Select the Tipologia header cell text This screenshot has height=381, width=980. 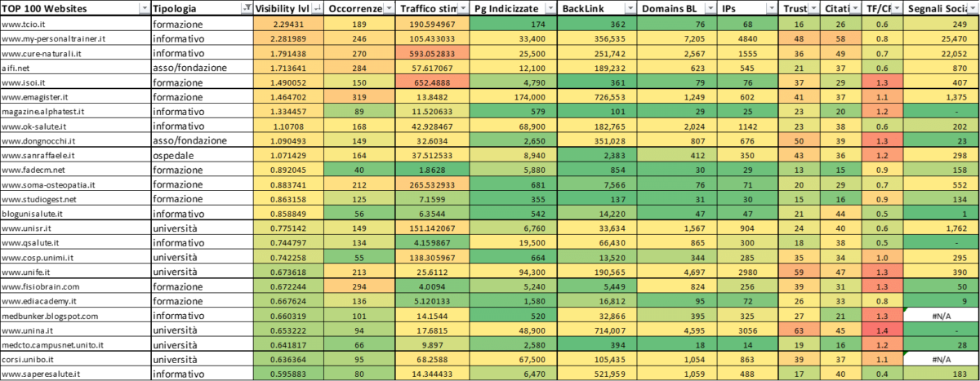pyautogui.click(x=176, y=8)
